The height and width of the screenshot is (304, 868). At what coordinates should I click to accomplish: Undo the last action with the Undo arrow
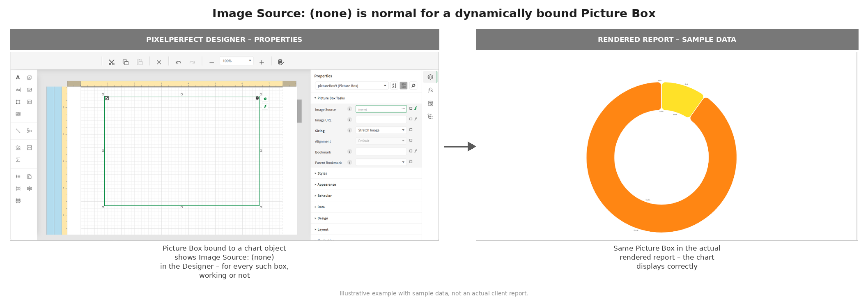[x=178, y=62]
